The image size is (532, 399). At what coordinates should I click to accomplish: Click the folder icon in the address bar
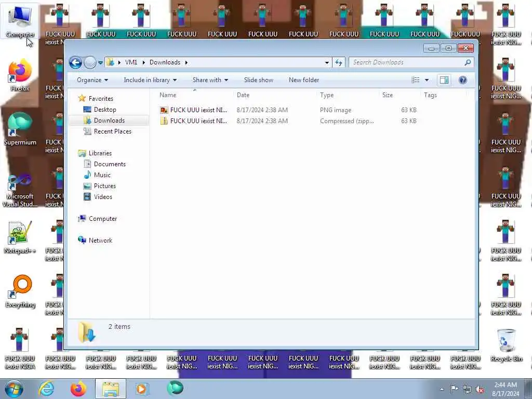tap(110, 62)
